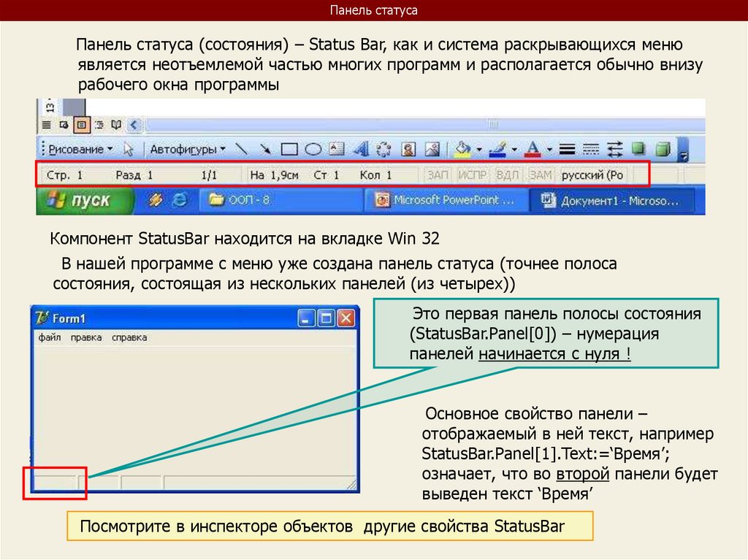
Task: Insert a Text Box tool
Action: click(x=337, y=149)
